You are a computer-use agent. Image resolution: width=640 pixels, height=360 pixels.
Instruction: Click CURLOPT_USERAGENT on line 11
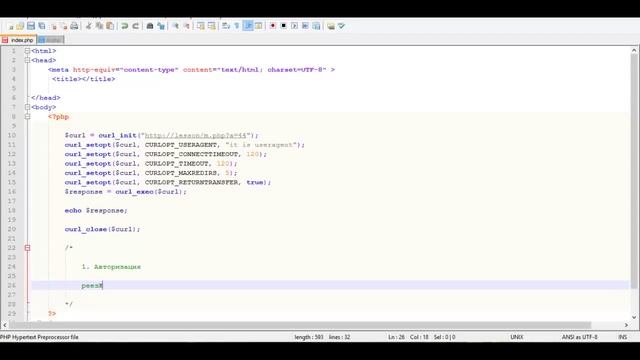coord(181,145)
